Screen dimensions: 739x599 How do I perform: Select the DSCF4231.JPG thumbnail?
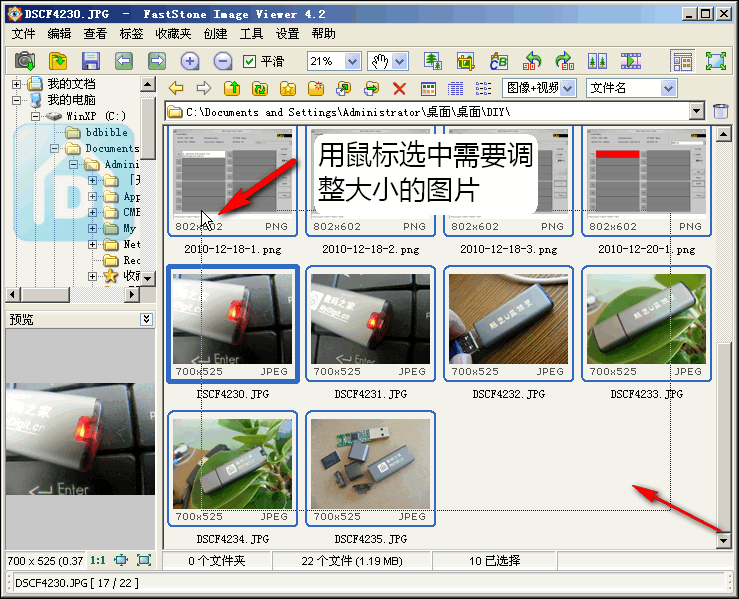click(370, 323)
